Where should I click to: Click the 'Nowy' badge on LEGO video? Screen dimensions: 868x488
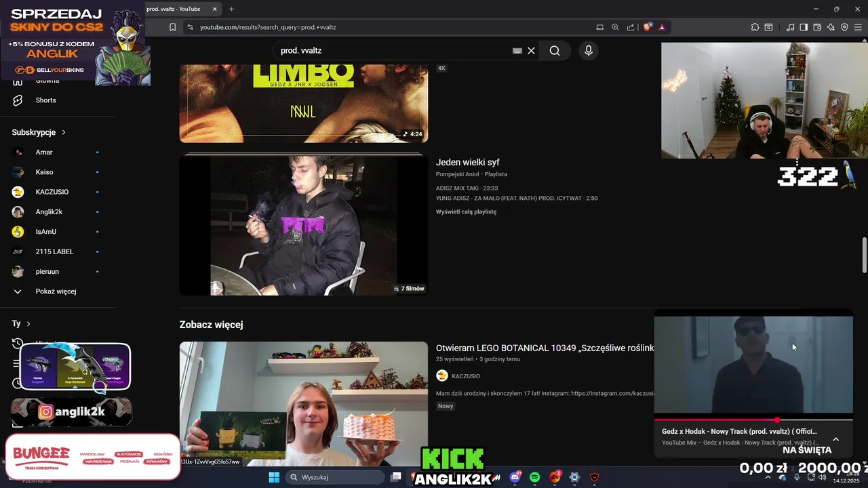point(446,406)
